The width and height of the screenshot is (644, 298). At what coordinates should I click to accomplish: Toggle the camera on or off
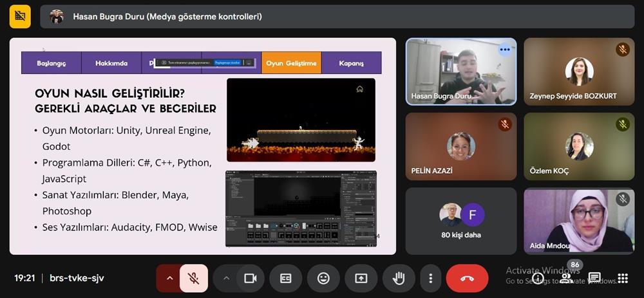click(x=250, y=278)
